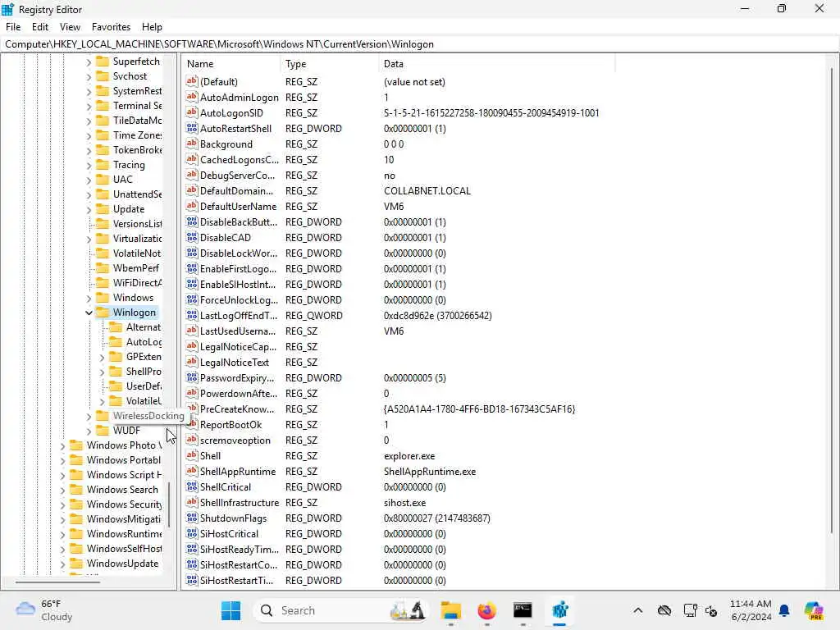Show hidden system tray icons

pyautogui.click(x=637, y=610)
